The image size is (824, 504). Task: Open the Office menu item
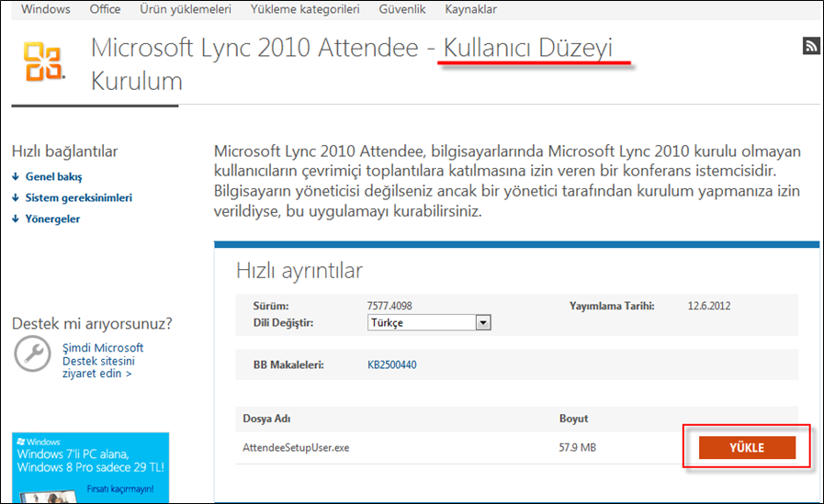pos(105,9)
